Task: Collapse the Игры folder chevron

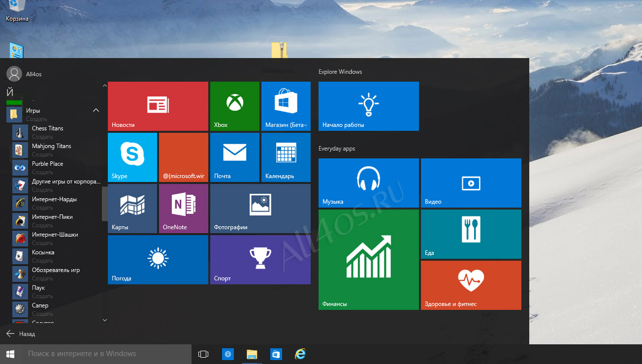Action: pyautogui.click(x=96, y=110)
